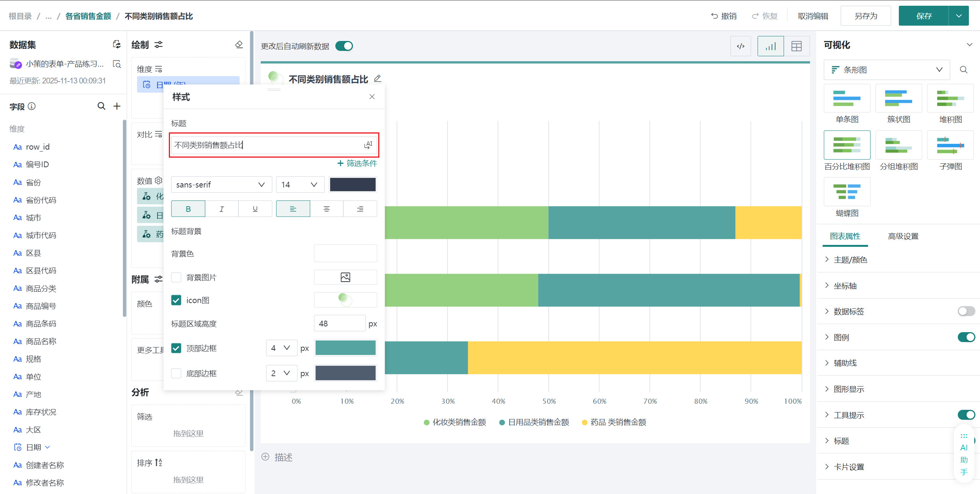
Task: Click the code view icon
Action: (x=740, y=46)
